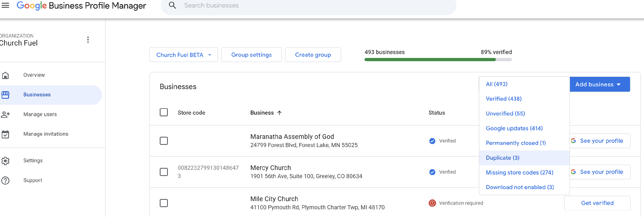Click the Group settings button

click(x=251, y=55)
